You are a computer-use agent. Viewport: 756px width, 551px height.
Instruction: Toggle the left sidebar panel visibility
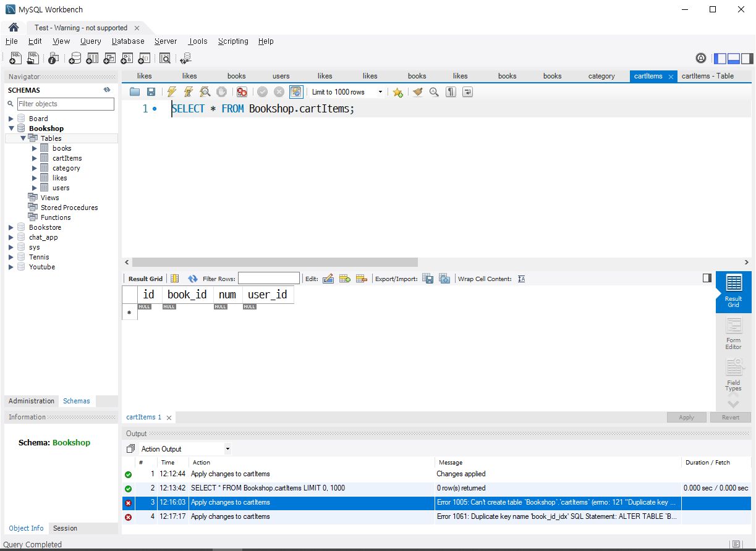(x=720, y=59)
